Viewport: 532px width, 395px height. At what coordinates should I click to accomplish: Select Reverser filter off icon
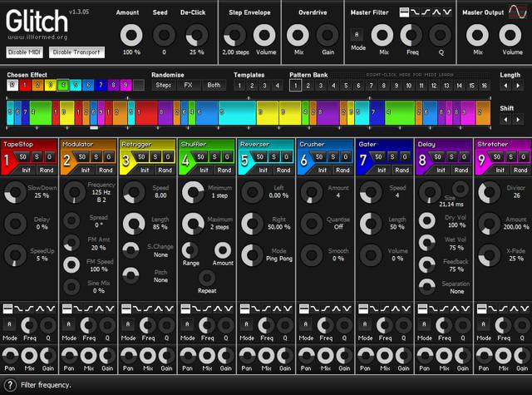[244, 309]
